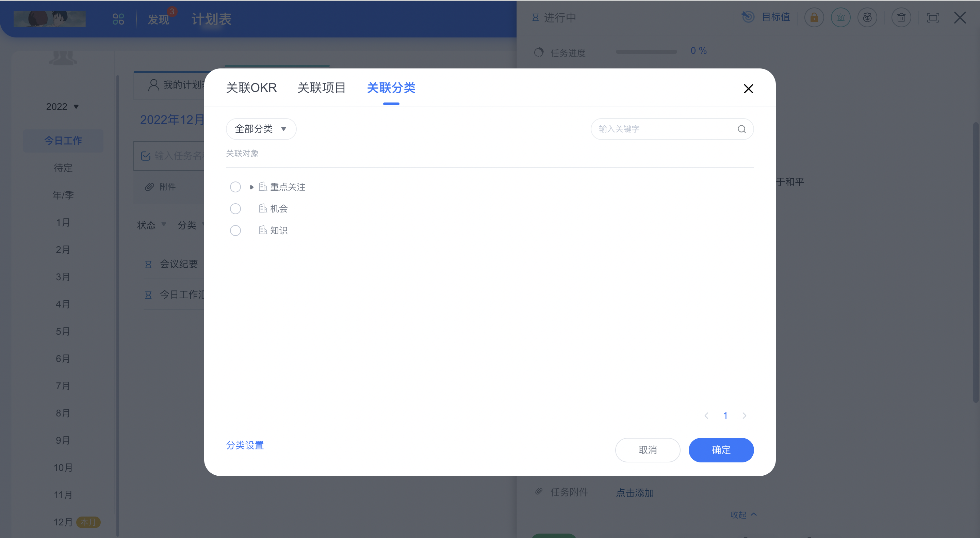Viewport: 980px width, 538px height.
Task: Select 3月 in the sidebar
Action: coord(63,277)
